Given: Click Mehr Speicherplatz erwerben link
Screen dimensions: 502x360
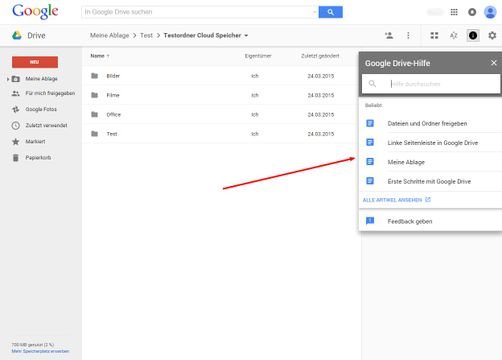Looking at the screenshot, I should [40, 351].
